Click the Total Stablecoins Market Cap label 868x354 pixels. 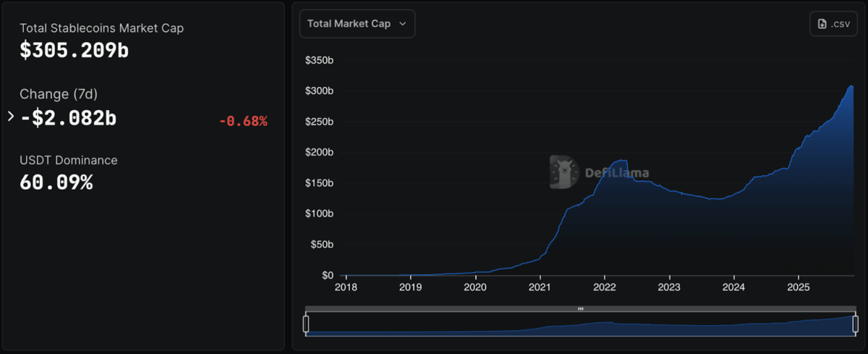click(x=101, y=28)
